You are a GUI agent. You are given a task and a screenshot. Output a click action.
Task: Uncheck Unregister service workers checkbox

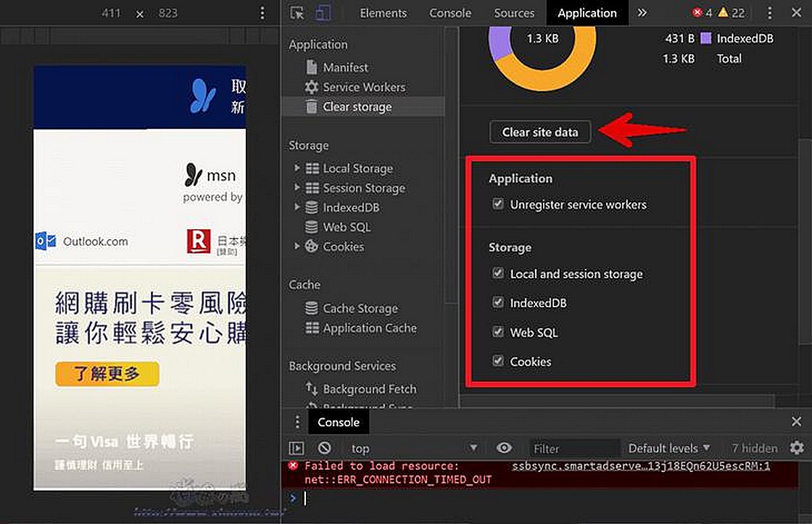[497, 204]
